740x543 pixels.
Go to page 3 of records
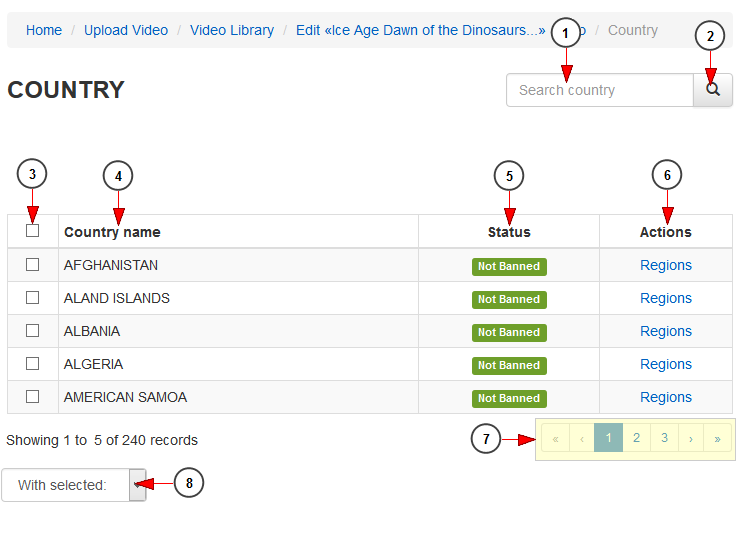coord(663,438)
